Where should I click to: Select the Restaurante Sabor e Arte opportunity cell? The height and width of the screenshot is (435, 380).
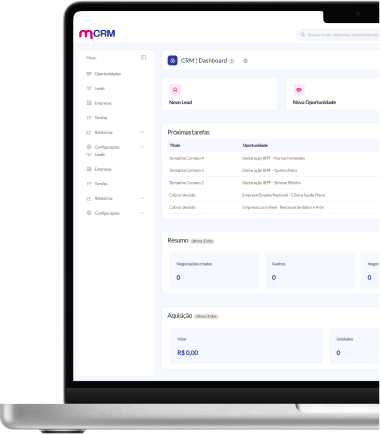pos(283,207)
